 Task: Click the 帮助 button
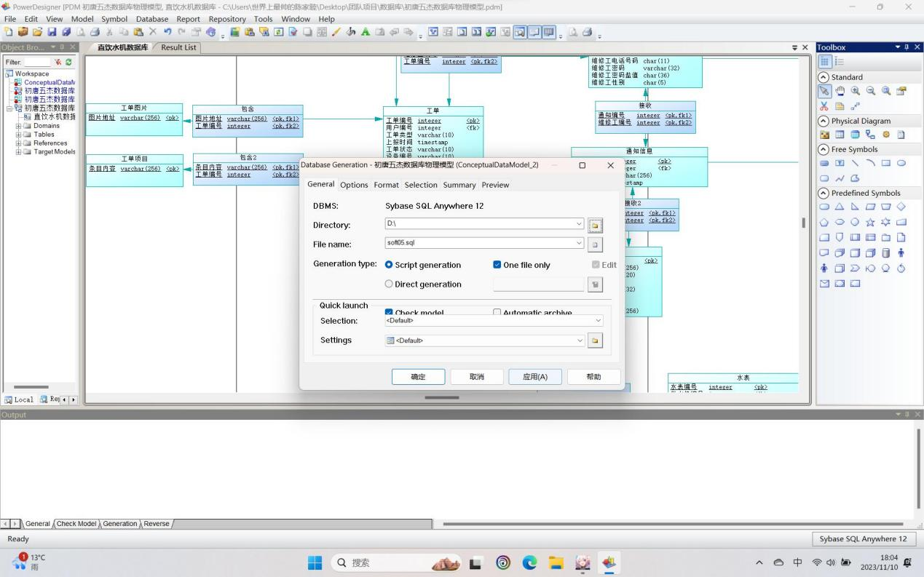(x=593, y=377)
